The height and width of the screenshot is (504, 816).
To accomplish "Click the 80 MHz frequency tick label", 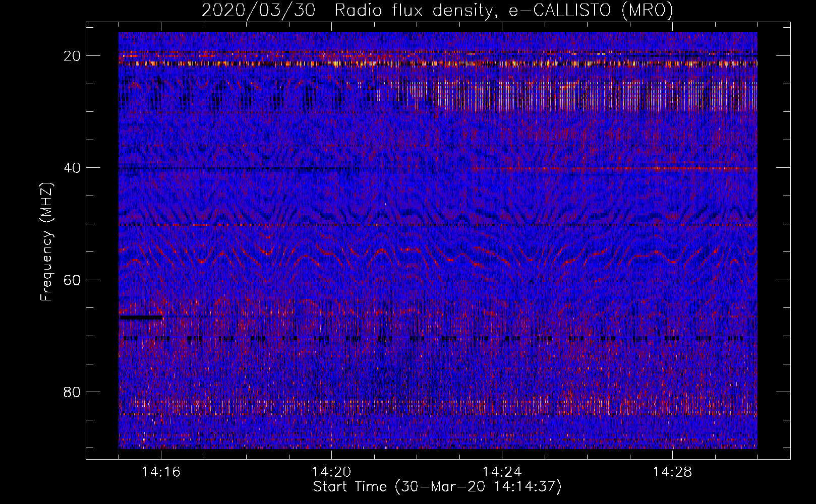I will tap(73, 392).
